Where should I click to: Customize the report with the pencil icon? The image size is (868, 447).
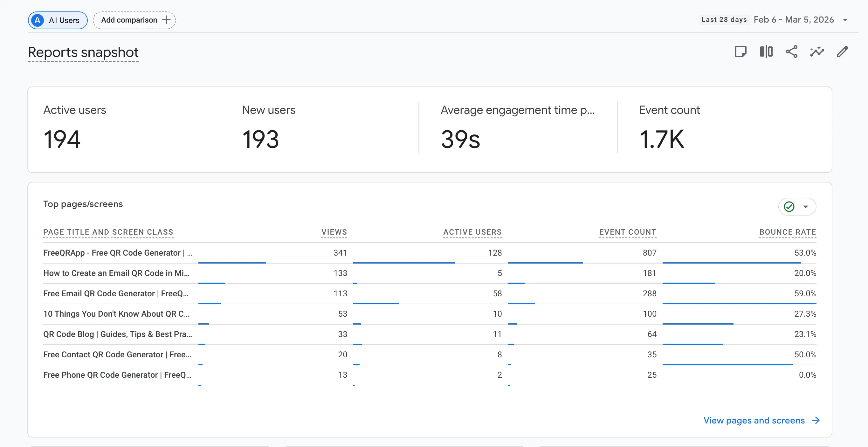click(842, 52)
